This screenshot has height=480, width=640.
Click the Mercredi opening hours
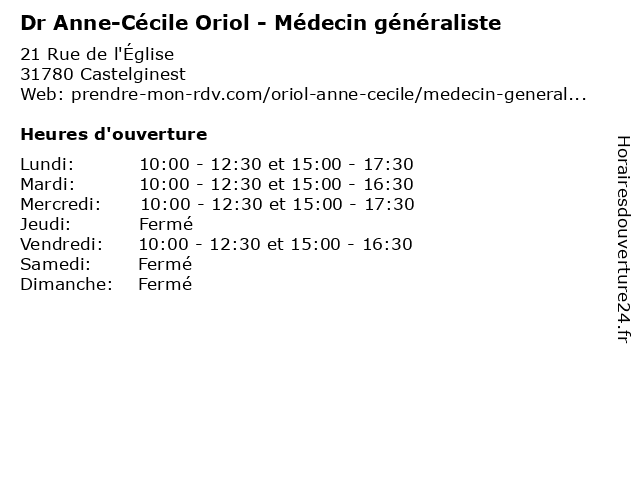click(277, 204)
